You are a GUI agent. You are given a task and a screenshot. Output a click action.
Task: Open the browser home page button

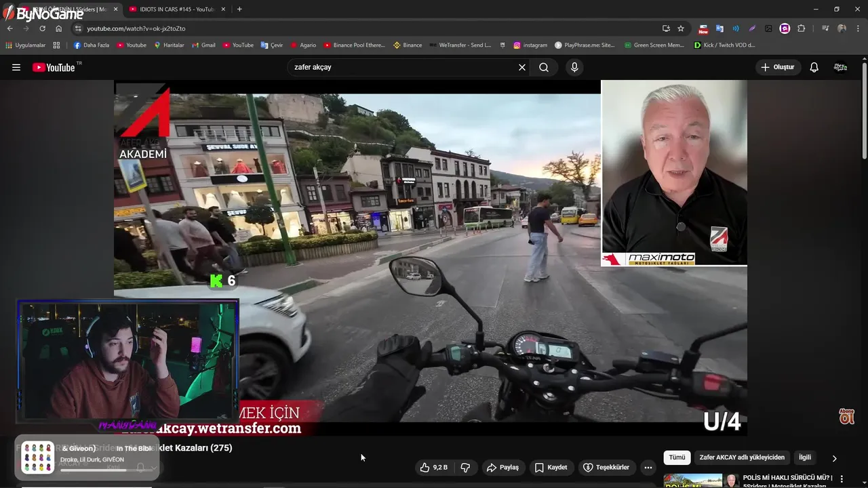(58, 28)
